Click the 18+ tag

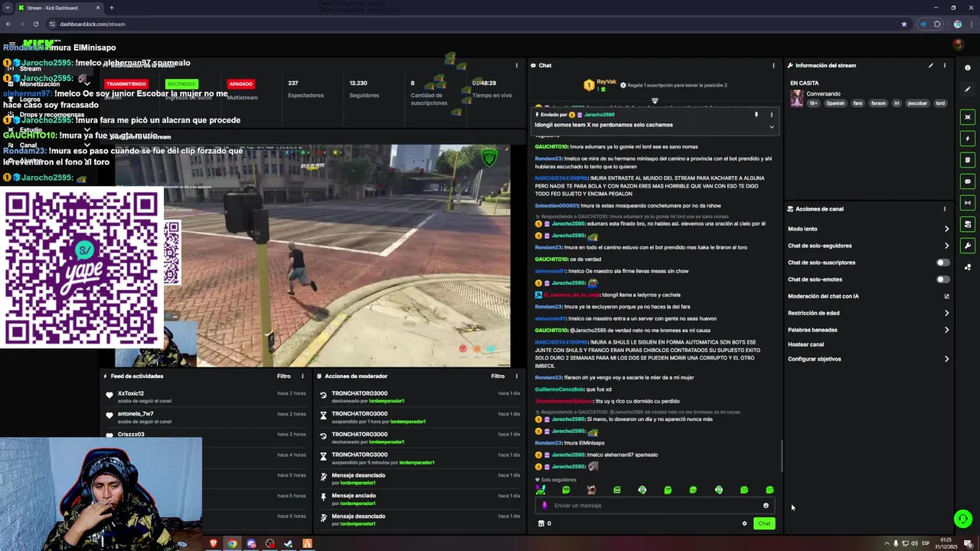click(814, 103)
